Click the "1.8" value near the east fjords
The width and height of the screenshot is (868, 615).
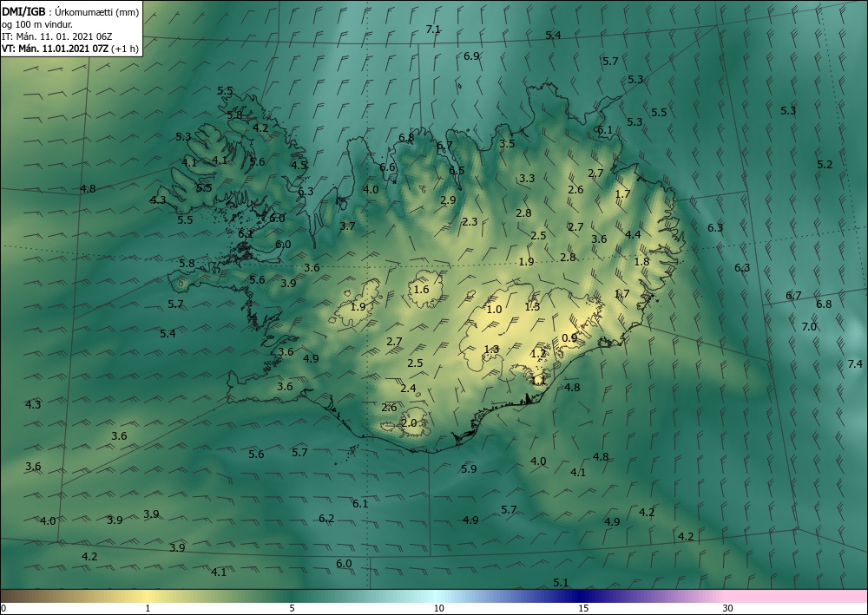click(641, 262)
